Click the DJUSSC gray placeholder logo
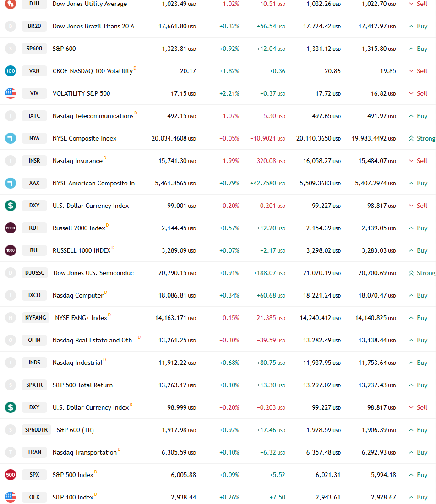 [x=11, y=273]
